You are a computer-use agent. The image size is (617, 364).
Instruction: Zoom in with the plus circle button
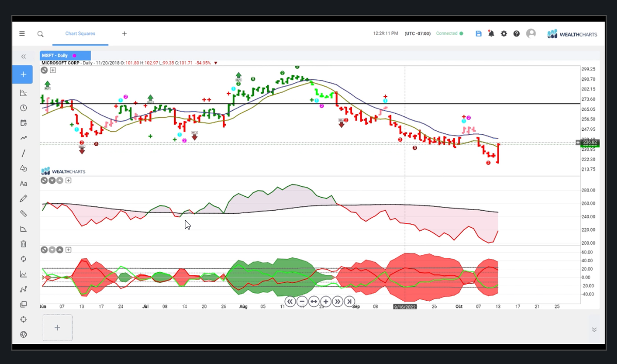[x=325, y=302]
